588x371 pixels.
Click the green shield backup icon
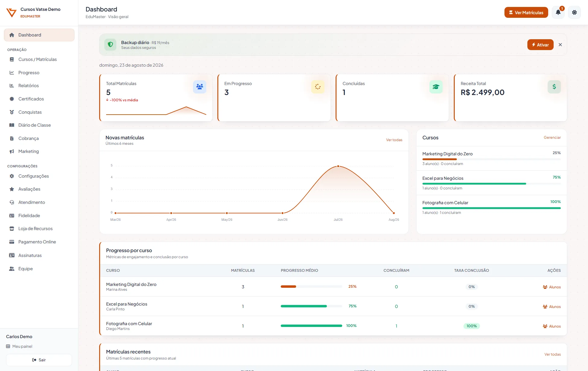(x=110, y=45)
